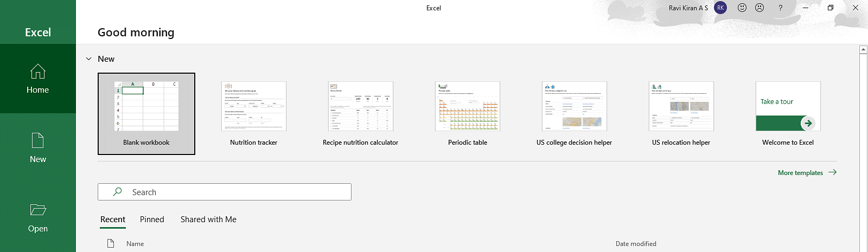Screen dimensions: 868x252
Task: Click the smiley feedback icon
Action: pos(742,8)
